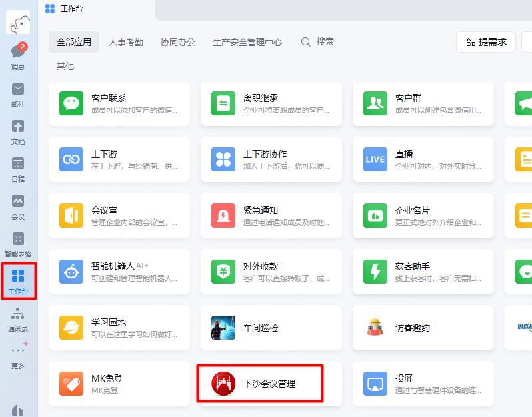Select the 其他 category tab

(x=65, y=67)
